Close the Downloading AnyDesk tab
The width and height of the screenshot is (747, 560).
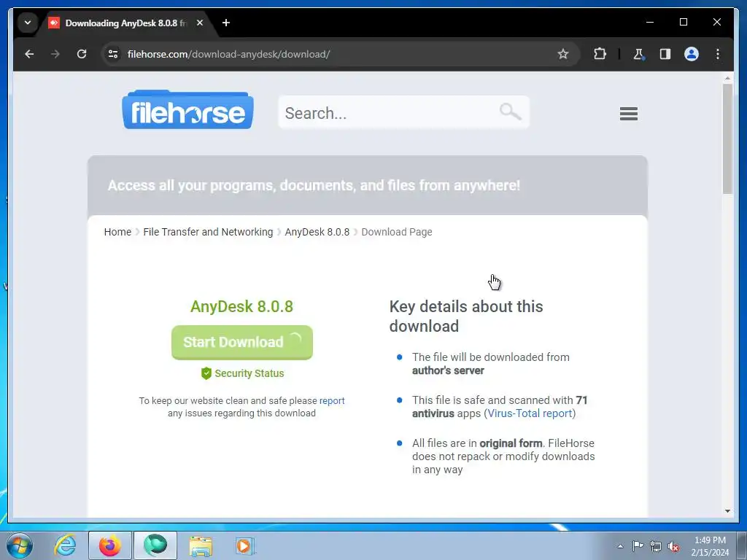click(200, 23)
